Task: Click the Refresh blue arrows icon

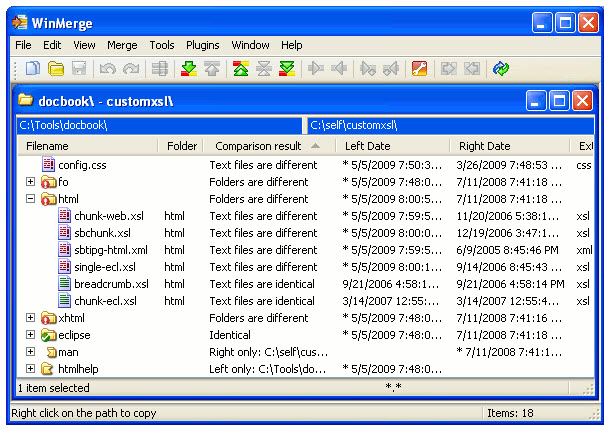Action: [501, 69]
